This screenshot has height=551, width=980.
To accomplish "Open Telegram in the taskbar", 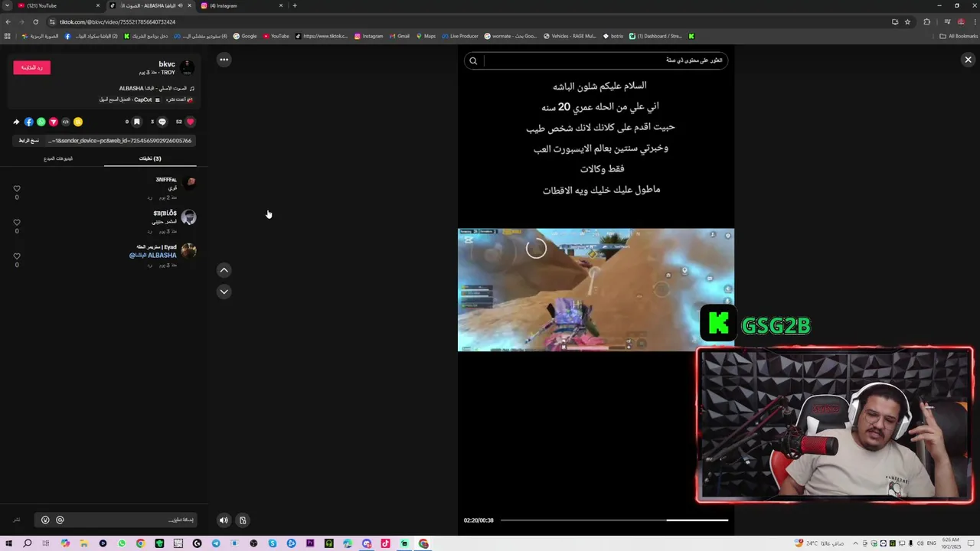I will (216, 543).
